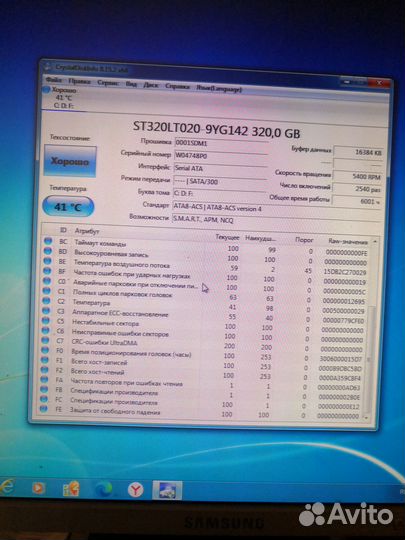The image size is (405, 540).
Task: Open Internet Explorer from the taskbar
Action: coord(7,487)
